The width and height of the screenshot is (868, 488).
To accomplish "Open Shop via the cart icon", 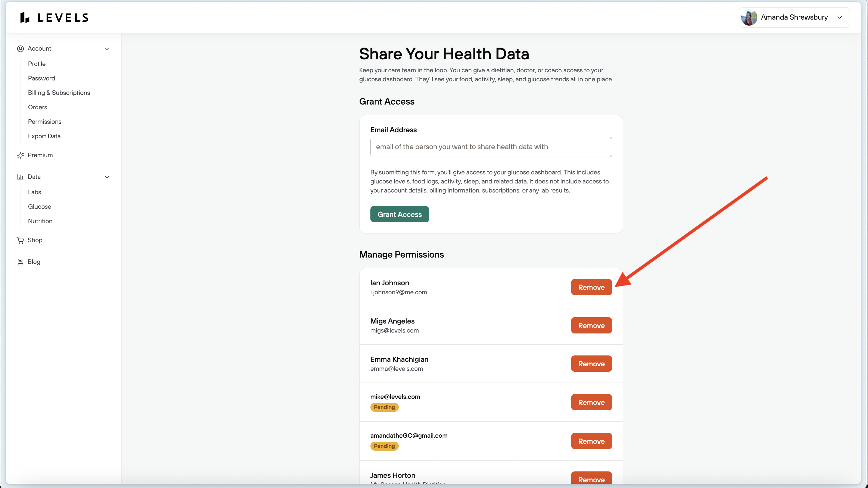I will tap(20, 240).
